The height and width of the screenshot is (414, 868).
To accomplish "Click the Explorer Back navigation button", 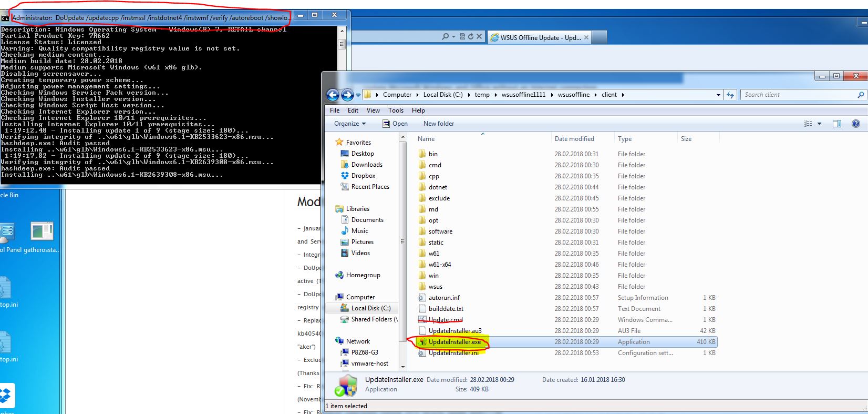I will pos(333,95).
